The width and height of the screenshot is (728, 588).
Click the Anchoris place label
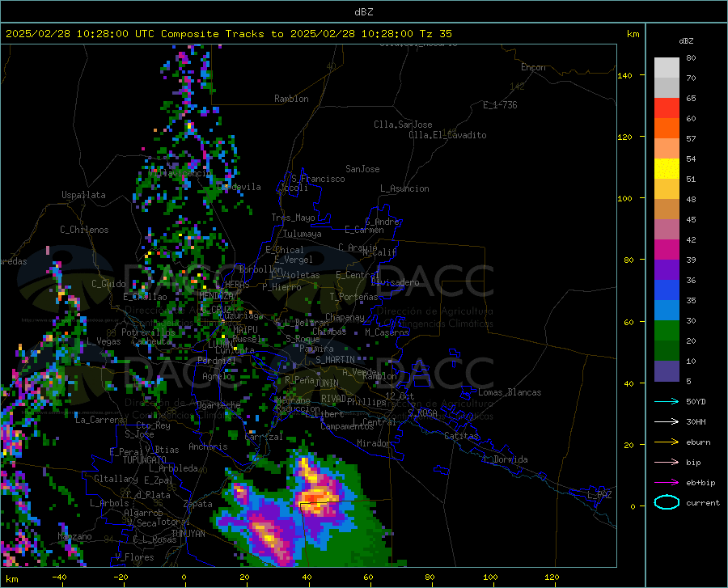208,446
